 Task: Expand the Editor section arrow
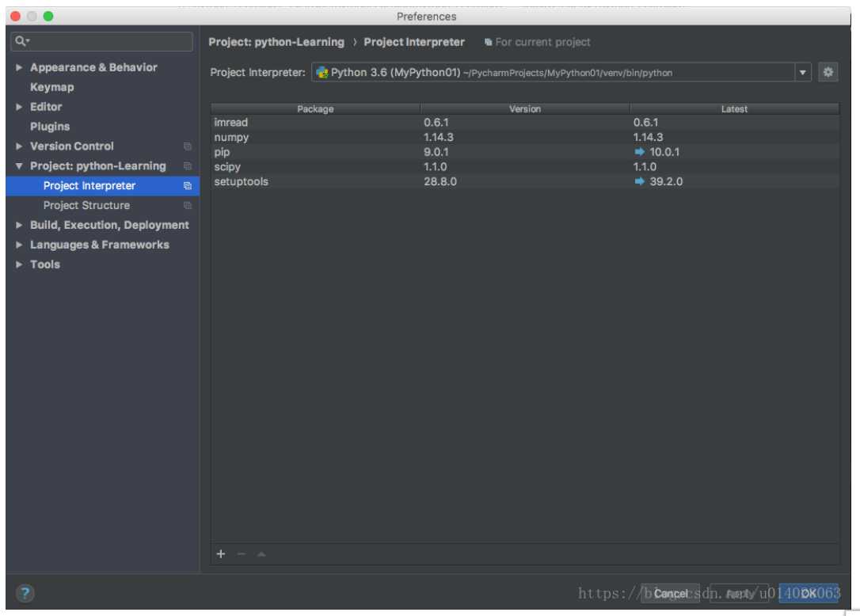[19, 107]
